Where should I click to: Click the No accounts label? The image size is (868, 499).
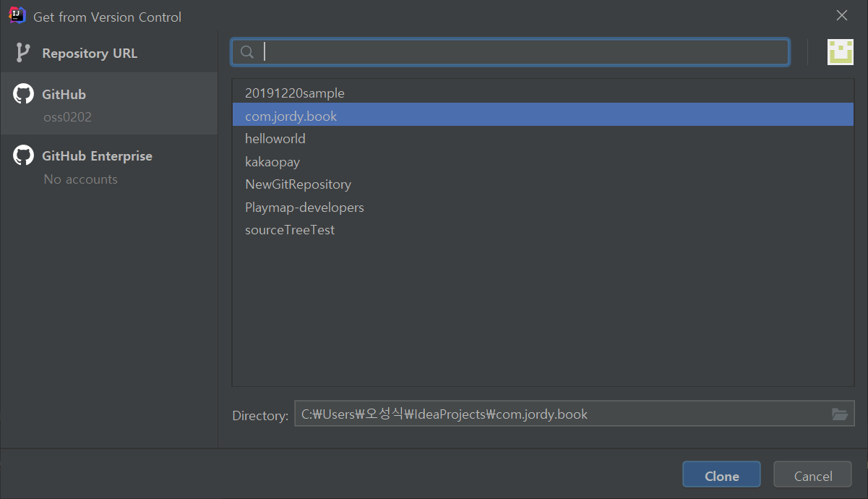click(x=80, y=179)
